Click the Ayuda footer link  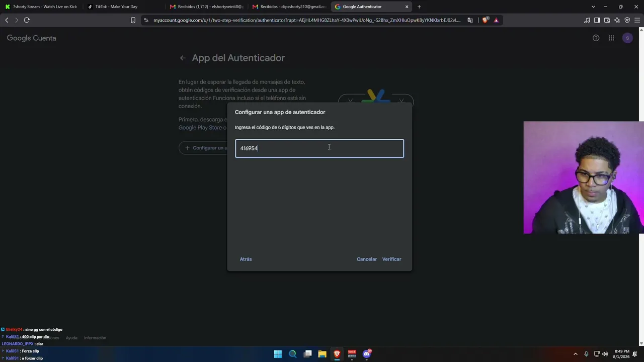point(71,338)
